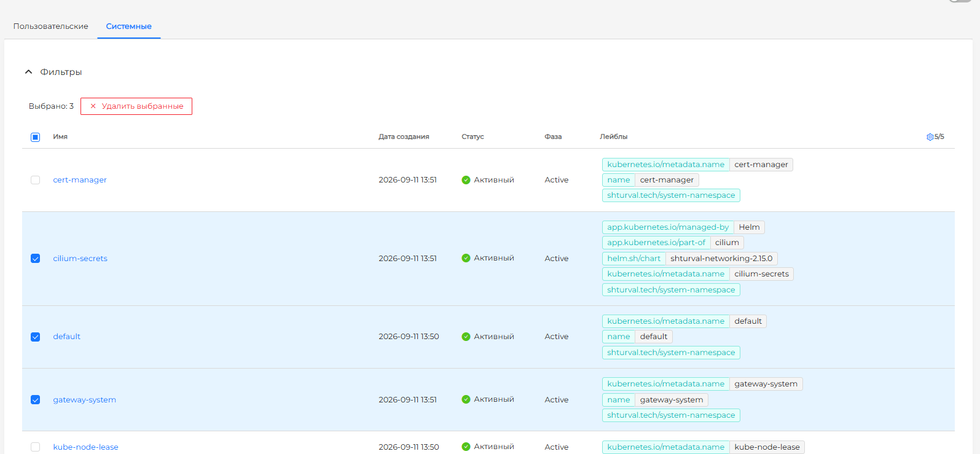Click the cilium label value
This screenshot has width=980, height=454.
coord(727,243)
